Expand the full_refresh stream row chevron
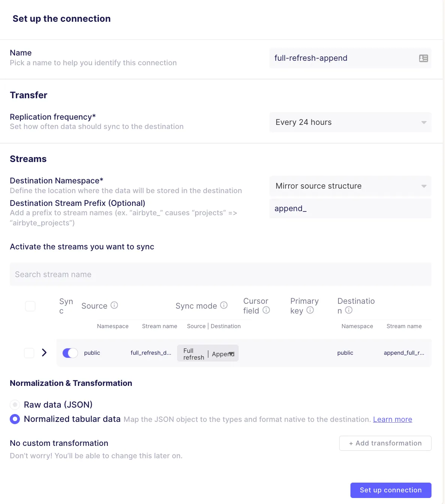The height and width of the screenshot is (504, 445). click(x=44, y=352)
